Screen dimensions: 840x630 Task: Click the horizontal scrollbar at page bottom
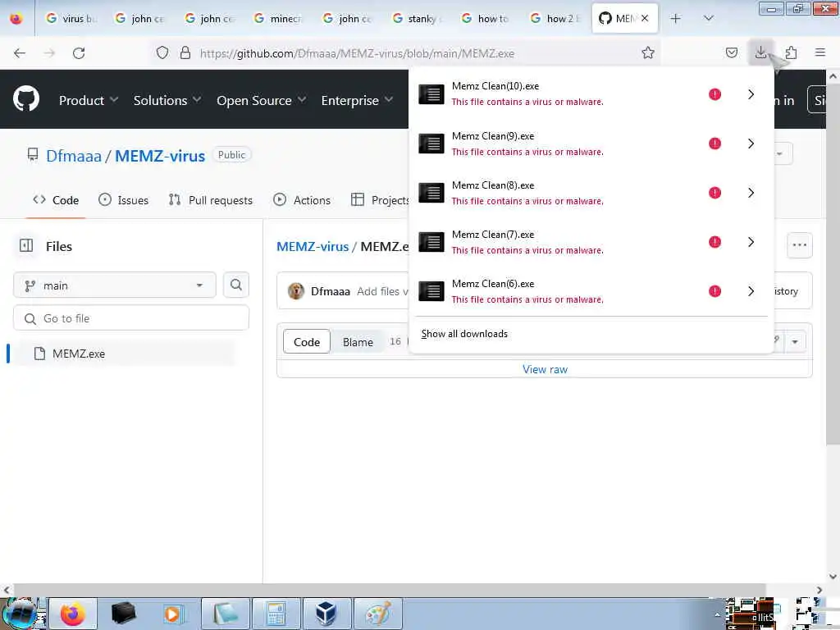point(389,590)
